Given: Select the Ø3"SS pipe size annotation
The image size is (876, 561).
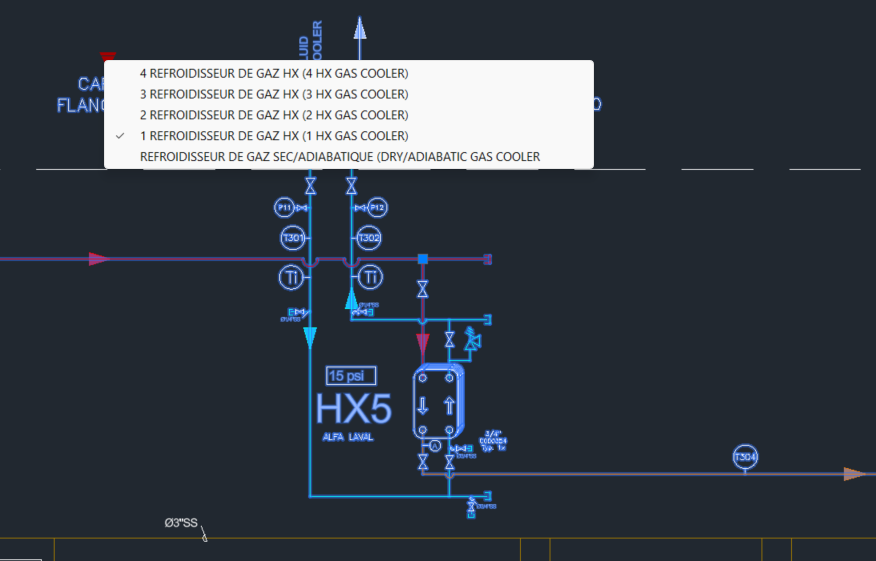Looking at the screenshot, I should 181,523.
